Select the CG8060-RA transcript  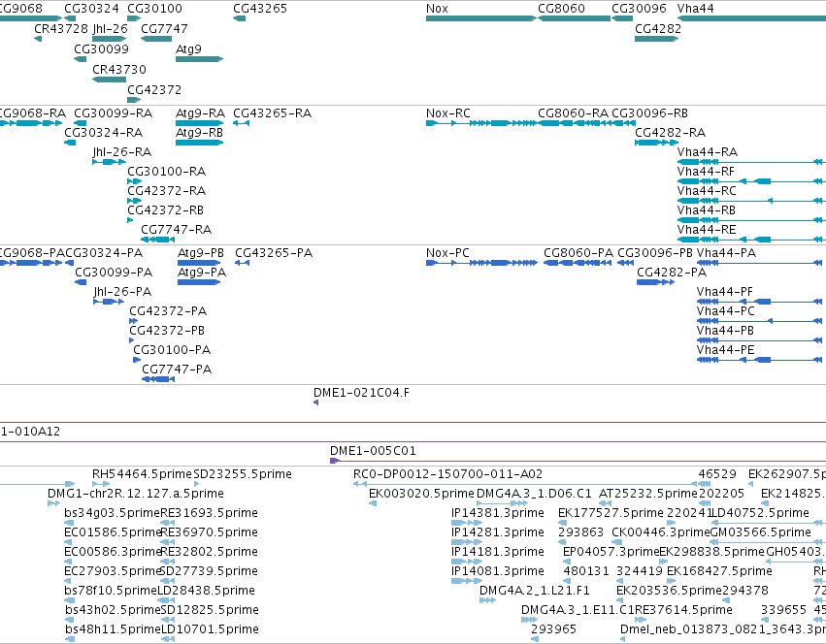[x=574, y=123]
